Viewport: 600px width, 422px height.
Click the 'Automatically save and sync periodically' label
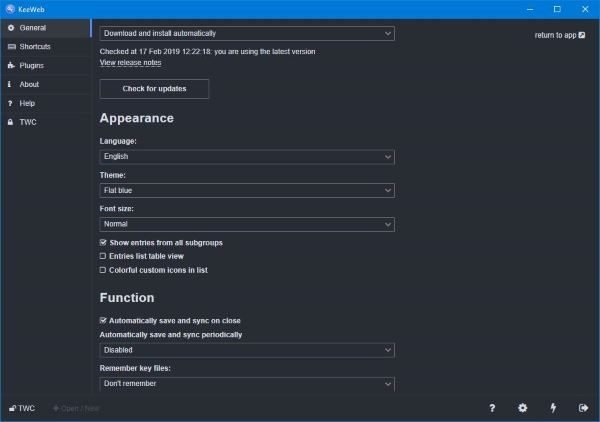coord(171,335)
